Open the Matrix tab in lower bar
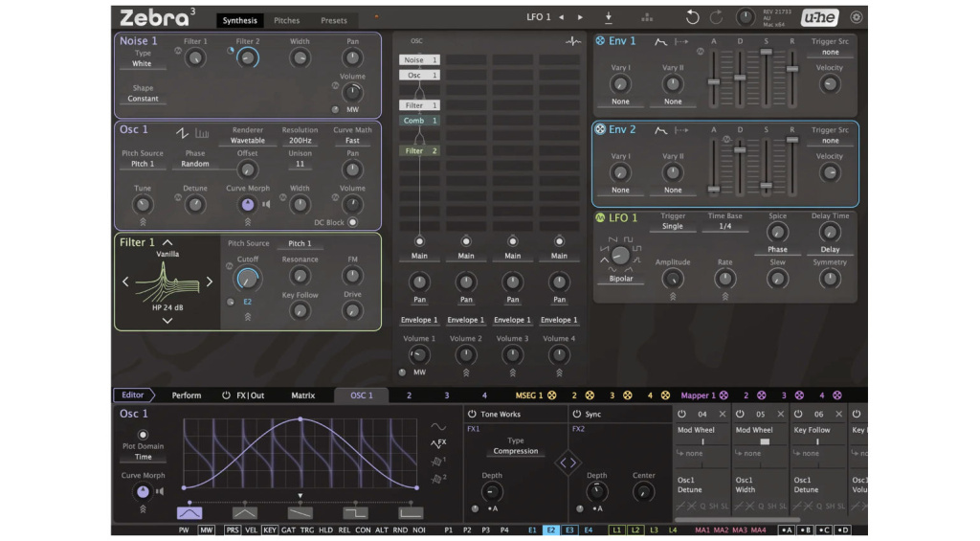This screenshot has width=980, height=541. (x=302, y=395)
